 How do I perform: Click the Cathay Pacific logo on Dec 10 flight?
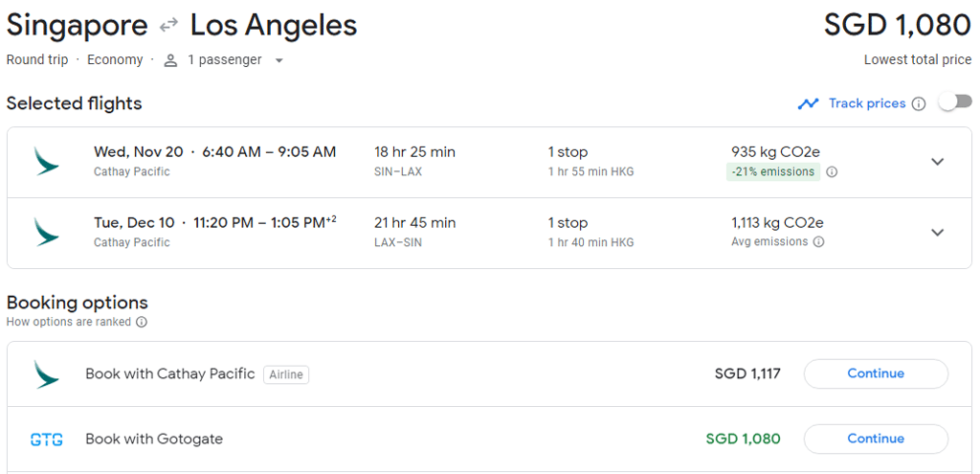click(46, 232)
